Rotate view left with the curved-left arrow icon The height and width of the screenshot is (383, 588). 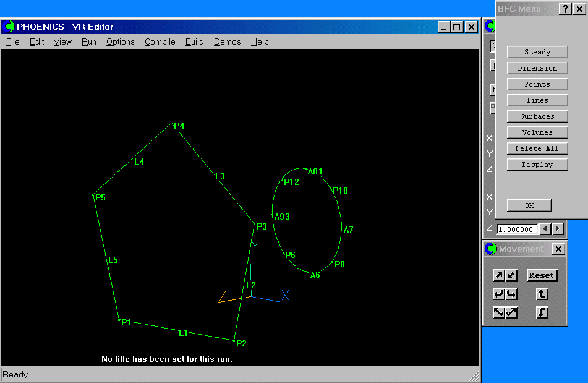coord(498,294)
